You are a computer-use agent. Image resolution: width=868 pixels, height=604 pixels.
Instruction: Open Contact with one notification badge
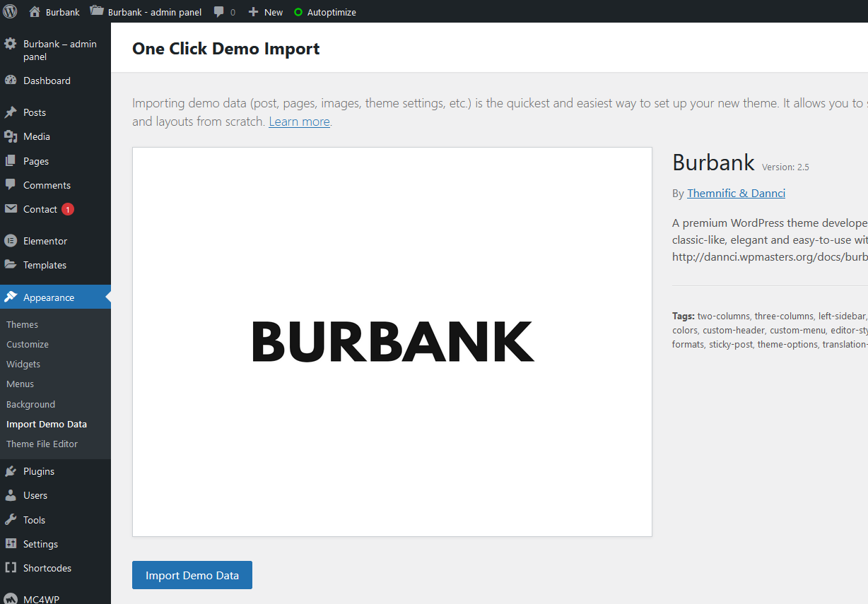(40, 209)
